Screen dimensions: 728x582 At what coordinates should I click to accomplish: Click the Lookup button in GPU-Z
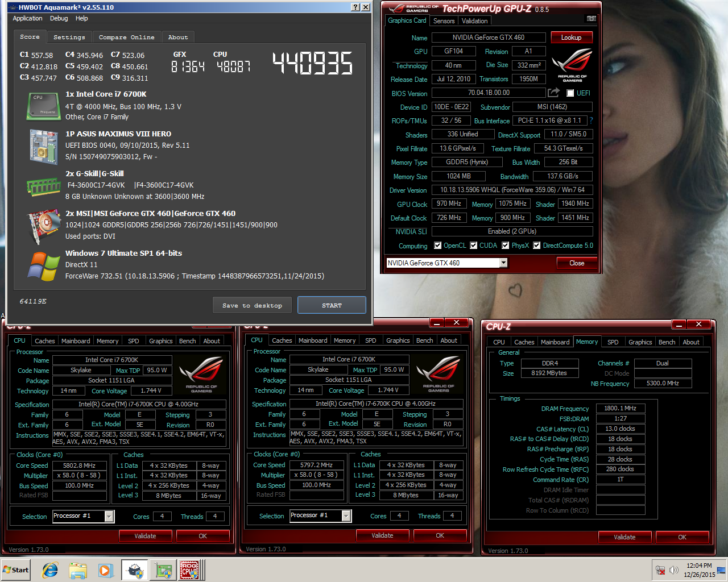(571, 38)
